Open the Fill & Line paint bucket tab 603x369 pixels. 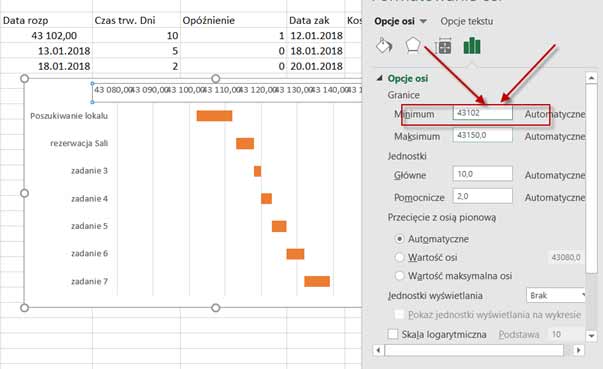(384, 46)
